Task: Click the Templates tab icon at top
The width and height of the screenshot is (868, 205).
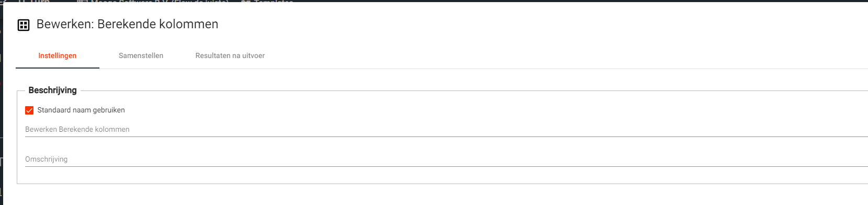Action: [x=246, y=2]
